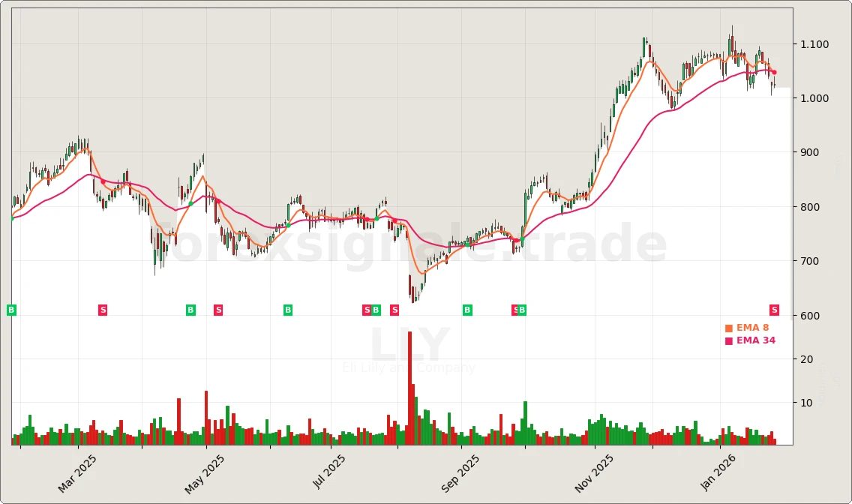Click the SB combined signal marker near Oct 2025
Screen dimensions: 852x504
[517, 309]
